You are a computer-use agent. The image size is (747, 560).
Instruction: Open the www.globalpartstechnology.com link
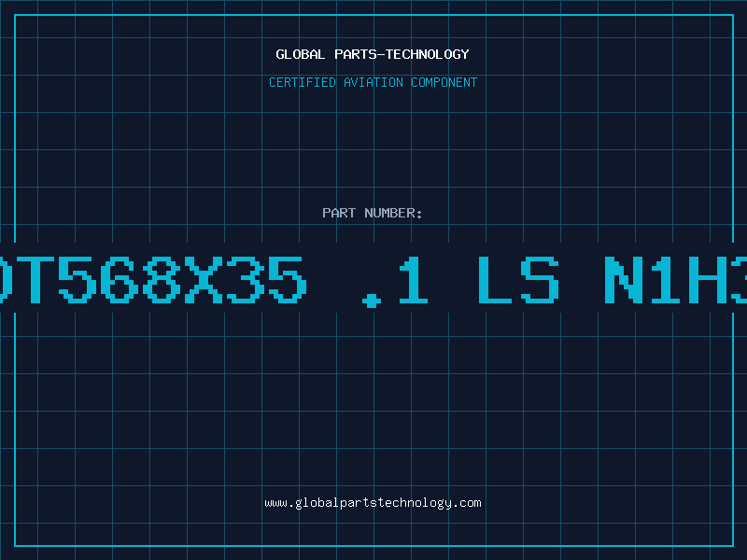click(x=373, y=503)
